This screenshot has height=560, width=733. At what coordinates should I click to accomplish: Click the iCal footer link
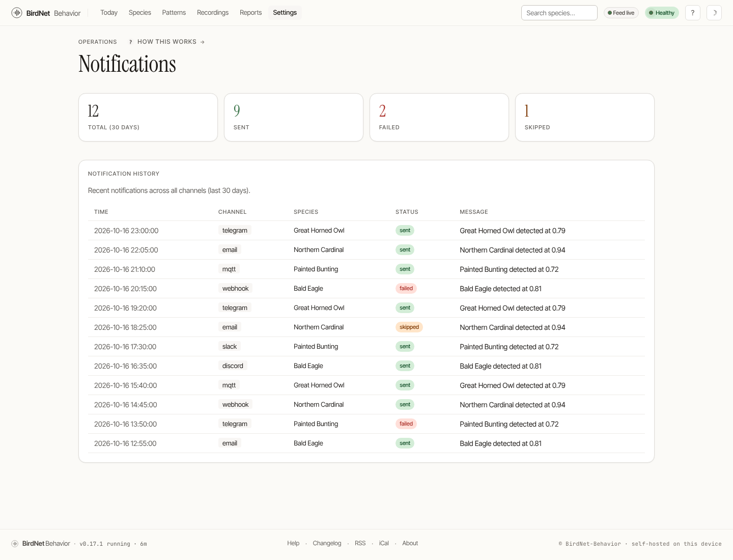coord(384,543)
